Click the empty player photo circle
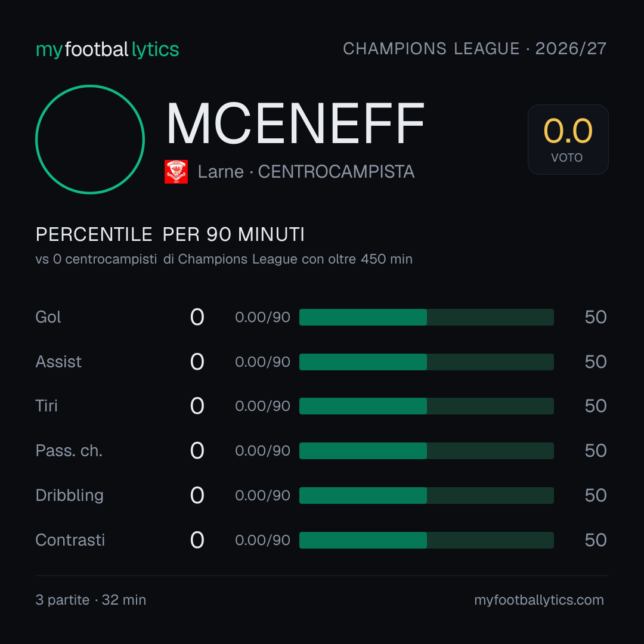The width and height of the screenshot is (644, 644). pos(90,139)
